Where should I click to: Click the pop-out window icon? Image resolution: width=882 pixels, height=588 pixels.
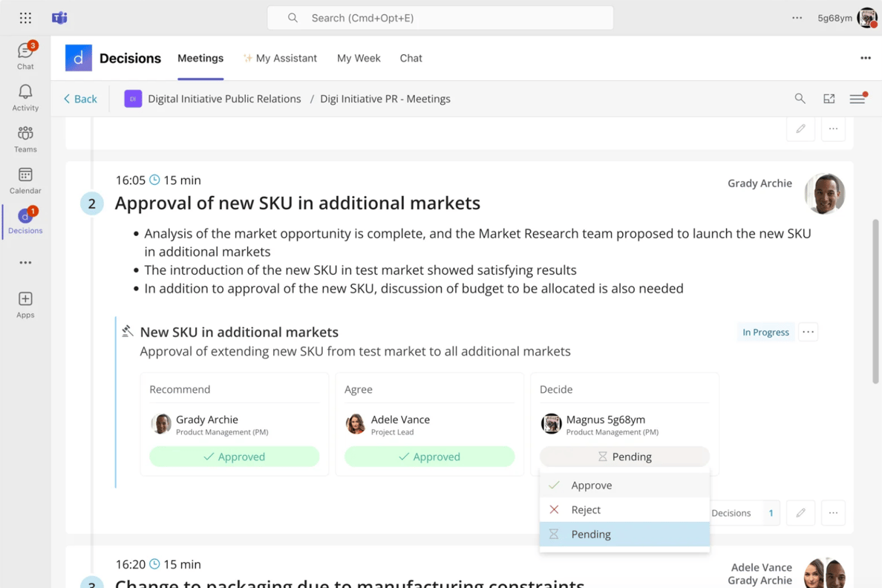point(829,99)
